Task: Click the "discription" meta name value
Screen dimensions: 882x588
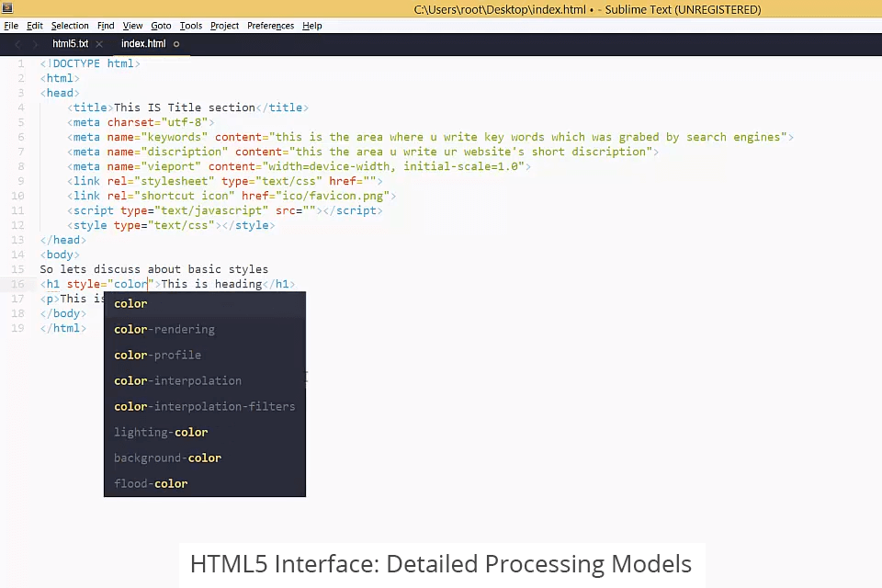Action: [185, 152]
